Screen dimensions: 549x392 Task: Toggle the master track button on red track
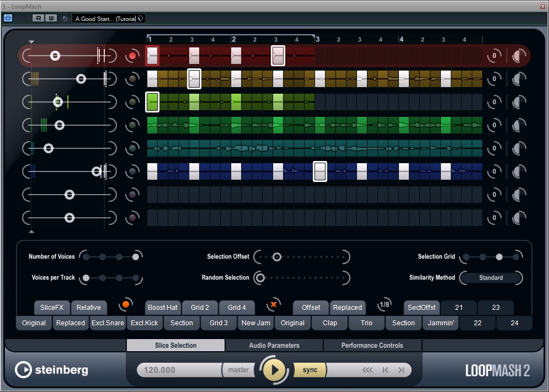[x=132, y=56]
